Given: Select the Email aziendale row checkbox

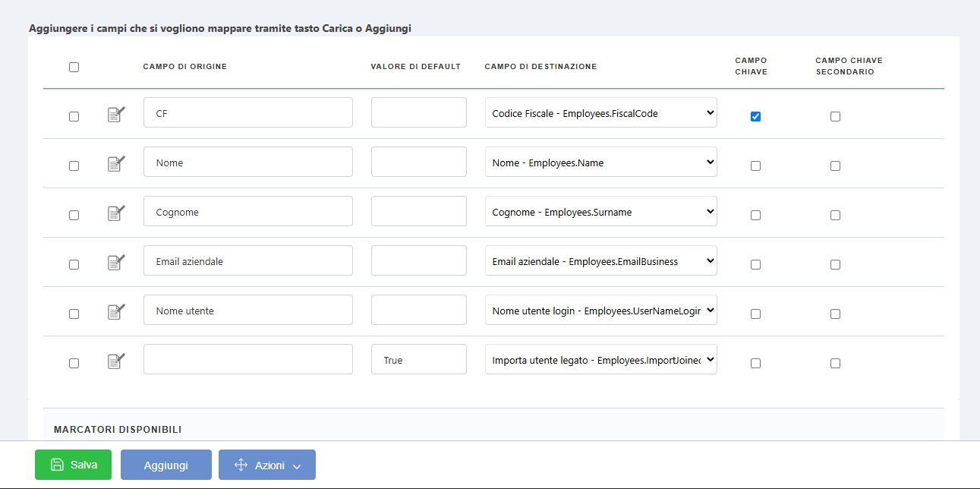Looking at the screenshot, I should coord(74,264).
